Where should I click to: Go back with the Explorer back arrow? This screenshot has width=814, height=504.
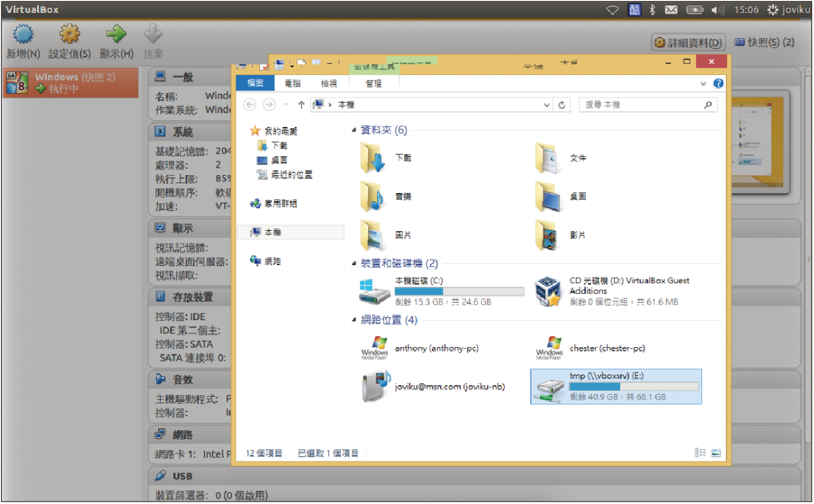249,105
